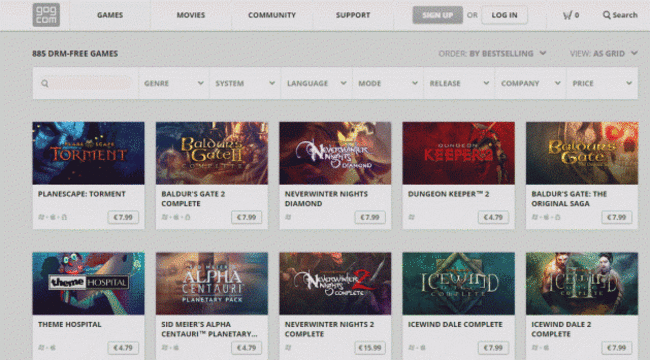
Task: Open Neverwinter Nights 2 Complete cover thumbnail
Action: click(x=335, y=284)
